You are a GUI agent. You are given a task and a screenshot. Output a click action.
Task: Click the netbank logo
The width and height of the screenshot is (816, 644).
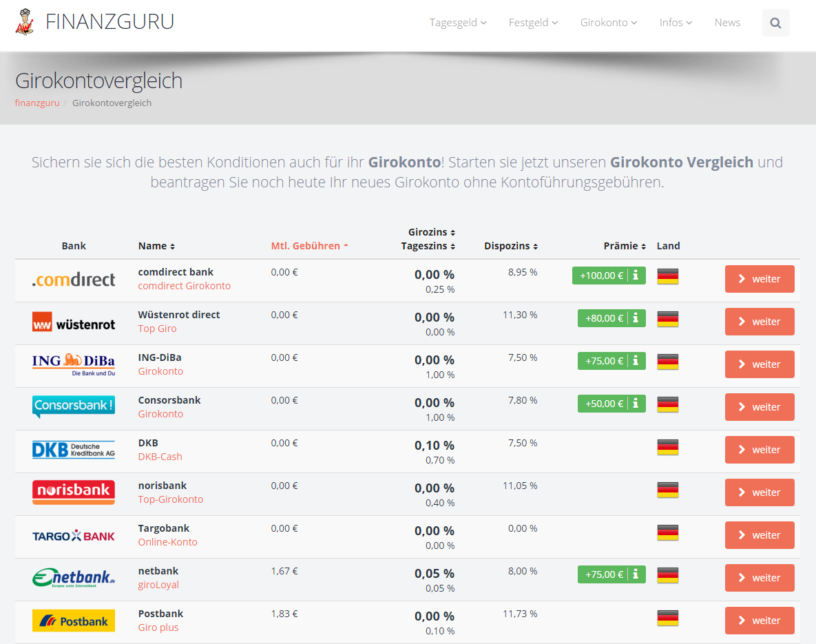[x=74, y=578]
